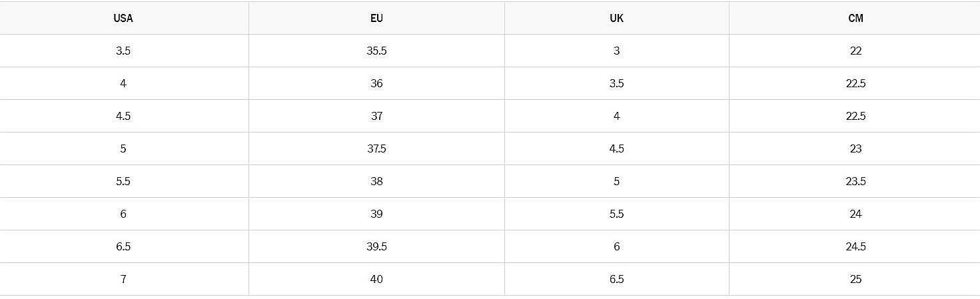Viewport: 980px width, 299px height.
Task: Select the EU size 38 cell
Action: point(376,182)
